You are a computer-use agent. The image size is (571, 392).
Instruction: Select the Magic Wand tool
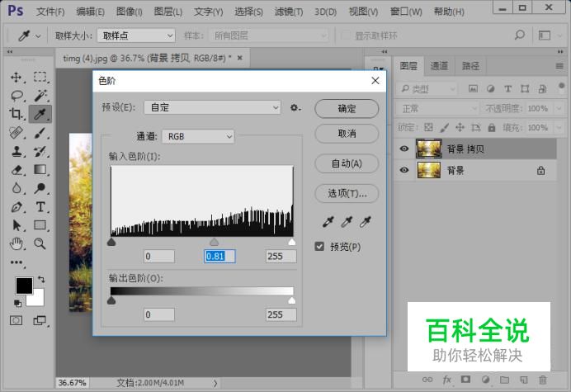pyautogui.click(x=40, y=96)
